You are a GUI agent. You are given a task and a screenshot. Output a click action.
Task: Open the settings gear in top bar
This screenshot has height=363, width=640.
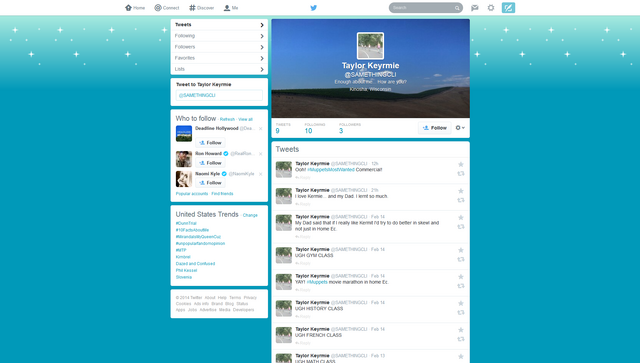[491, 8]
